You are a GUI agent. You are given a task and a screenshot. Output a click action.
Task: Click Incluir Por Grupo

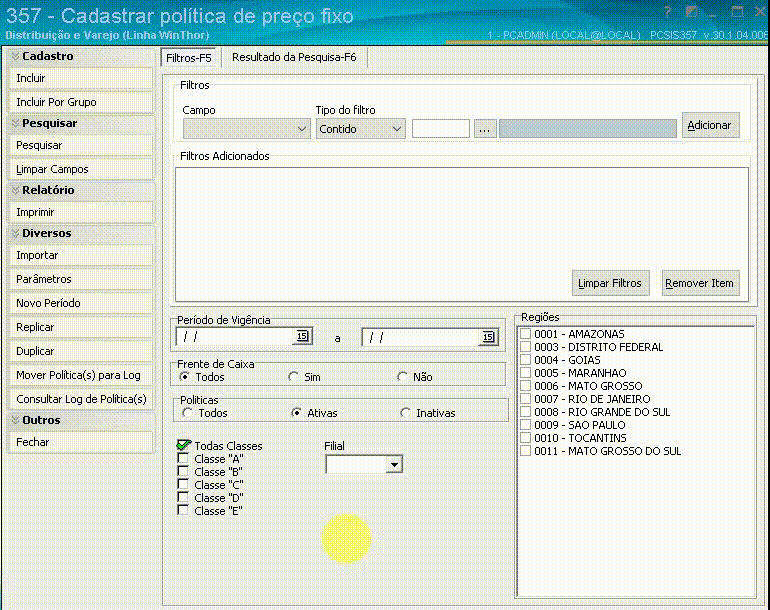pyautogui.click(x=81, y=102)
